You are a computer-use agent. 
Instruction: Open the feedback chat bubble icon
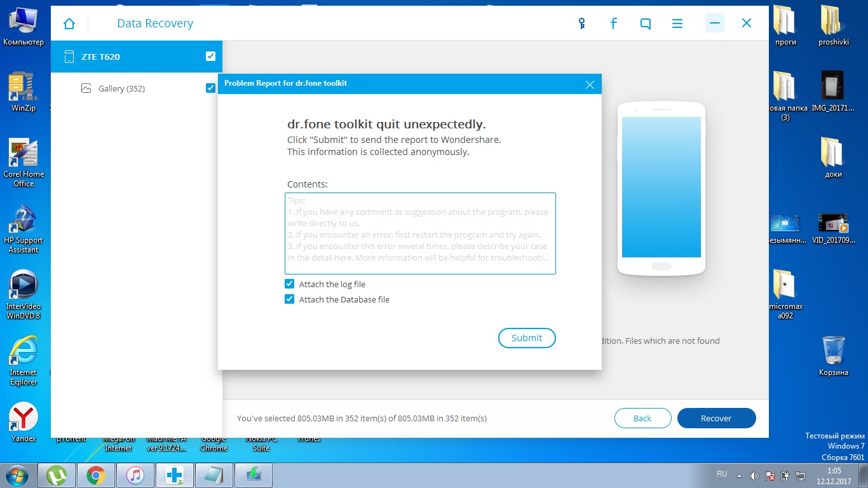point(646,24)
